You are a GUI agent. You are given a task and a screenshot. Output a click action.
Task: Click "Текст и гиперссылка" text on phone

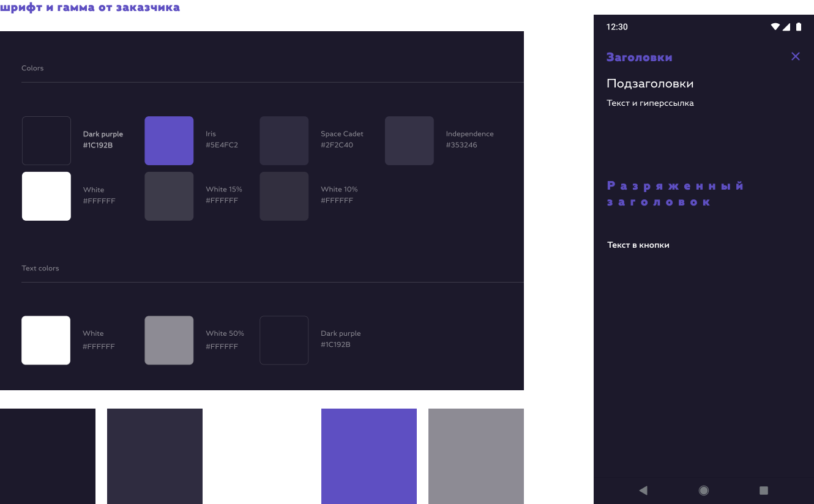pos(650,103)
